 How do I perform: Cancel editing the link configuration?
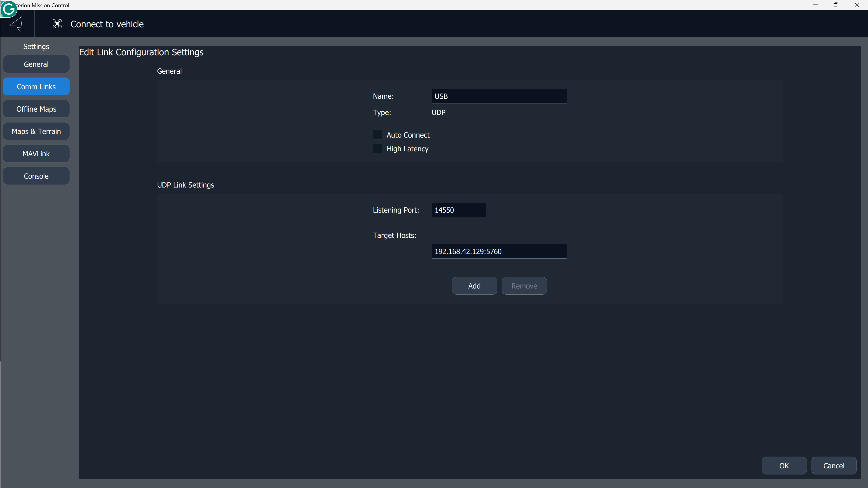point(834,466)
